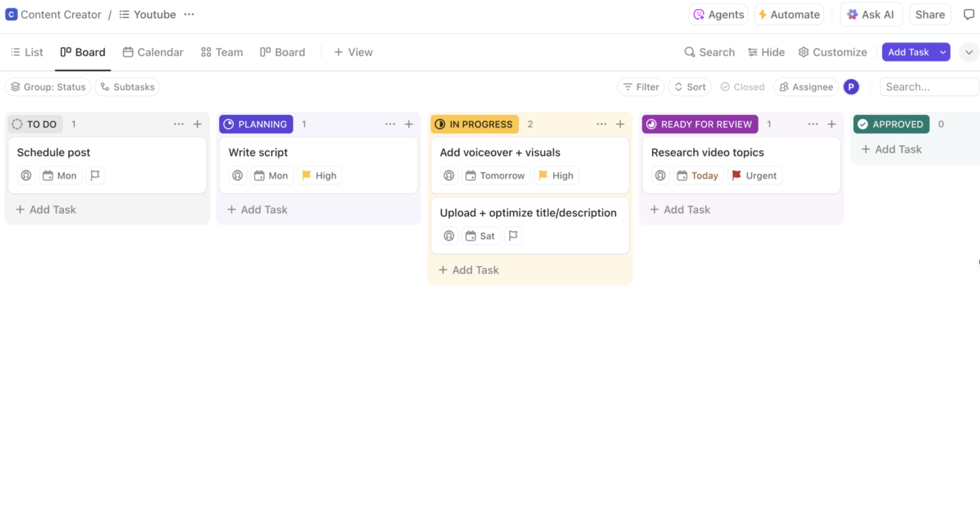Add a task via IN PROGRESS plus icon
Viewport: 980px width, 514px height.
point(620,124)
